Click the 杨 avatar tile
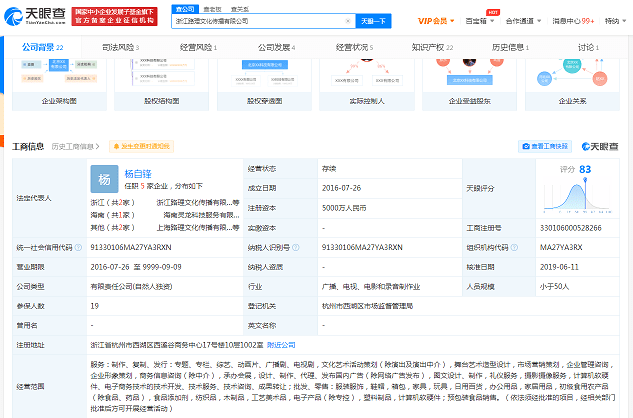This screenshot has height=418, width=633. point(104,179)
